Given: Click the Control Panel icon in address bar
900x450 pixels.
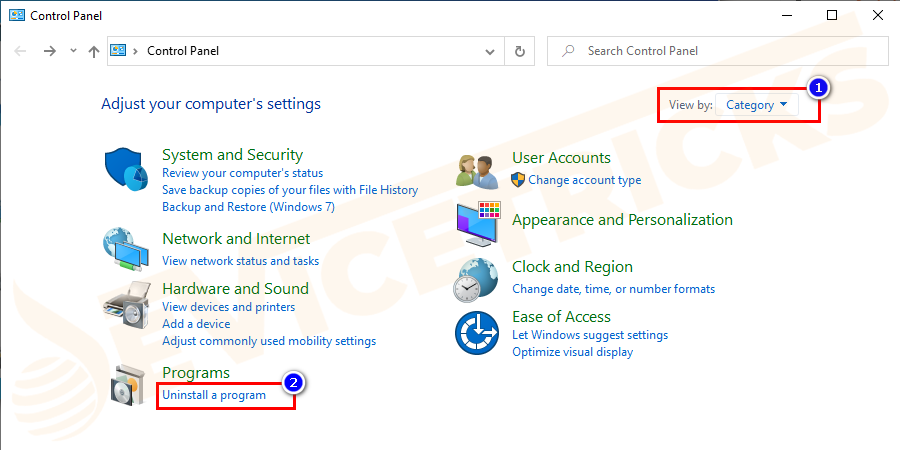Looking at the screenshot, I should point(118,51).
